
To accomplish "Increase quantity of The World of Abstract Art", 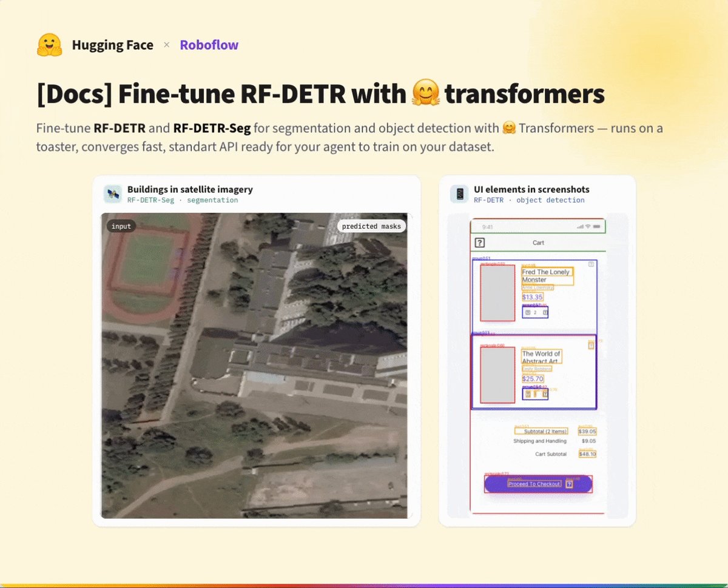I will click(x=545, y=394).
